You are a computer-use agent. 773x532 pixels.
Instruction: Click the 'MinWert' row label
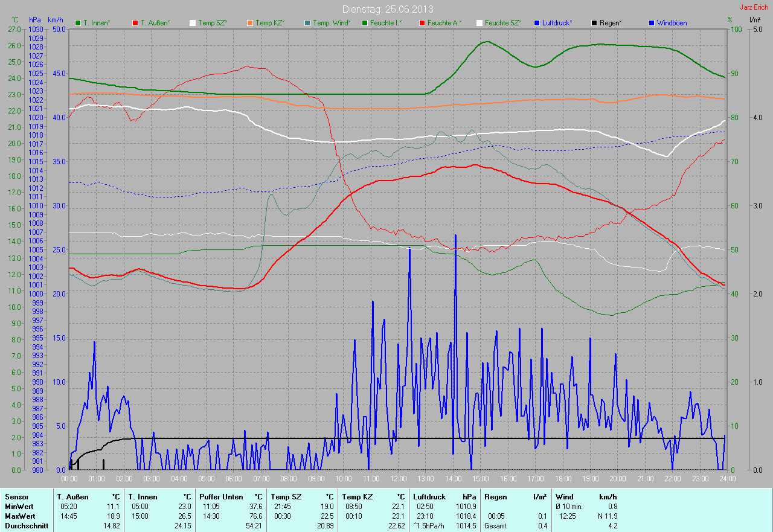point(19,506)
